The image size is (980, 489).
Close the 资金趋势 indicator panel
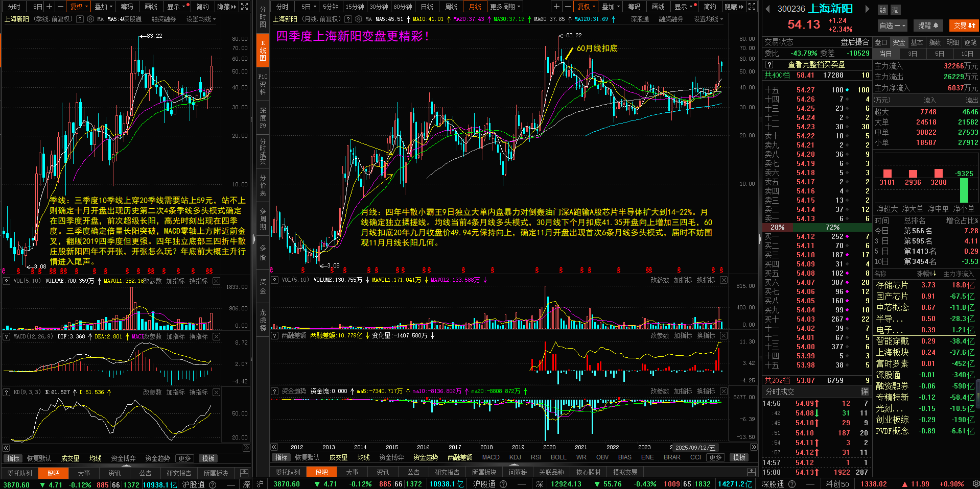pyautogui.click(x=724, y=391)
